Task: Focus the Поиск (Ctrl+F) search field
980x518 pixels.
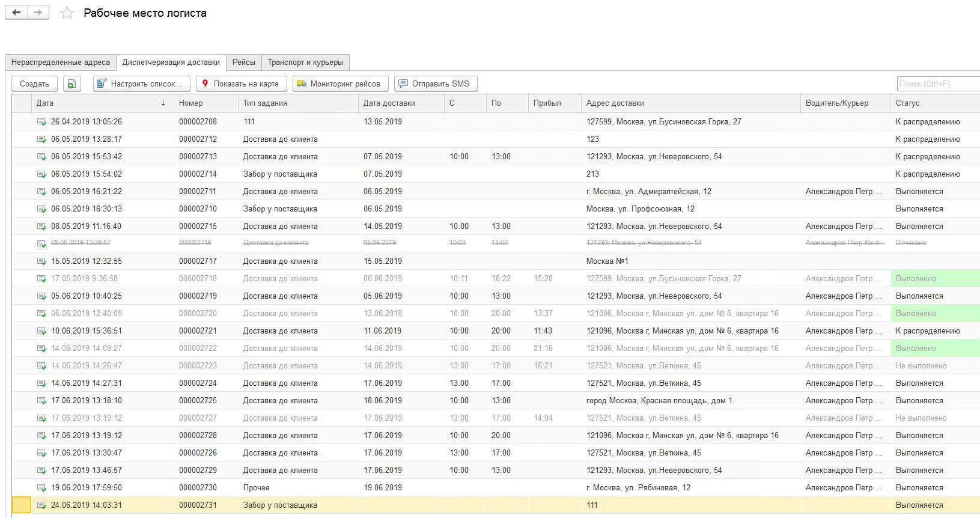Action: (939, 84)
